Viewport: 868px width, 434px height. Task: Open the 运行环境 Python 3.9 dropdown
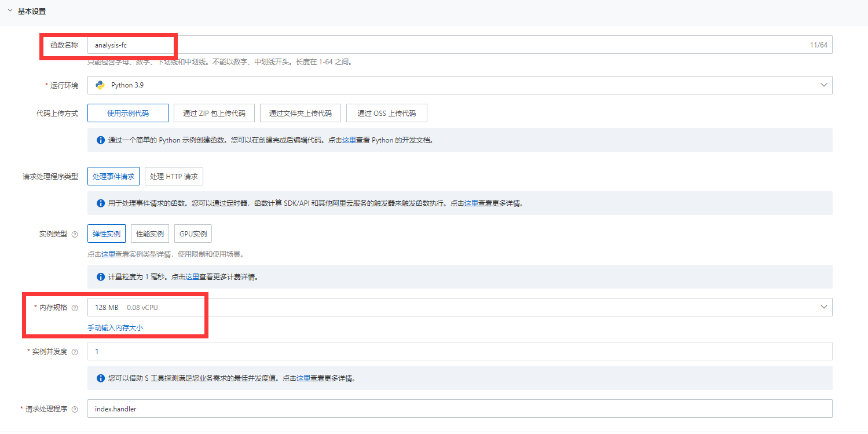(x=460, y=85)
